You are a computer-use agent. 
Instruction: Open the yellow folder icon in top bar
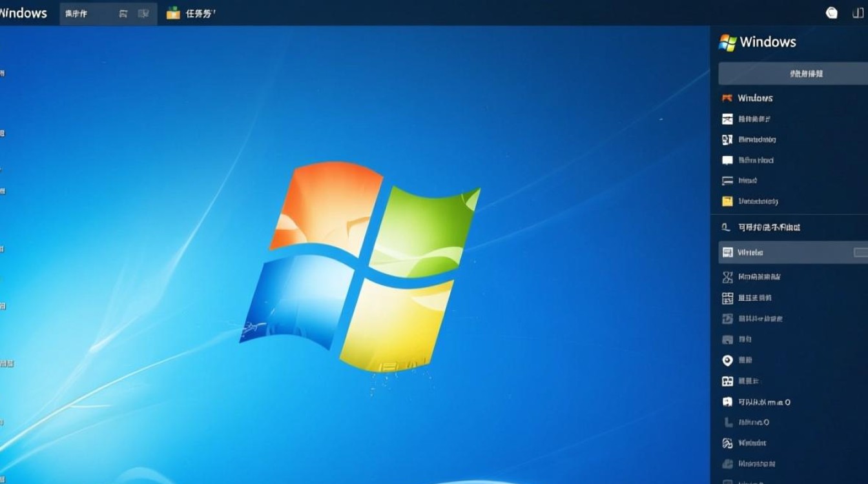coord(173,13)
